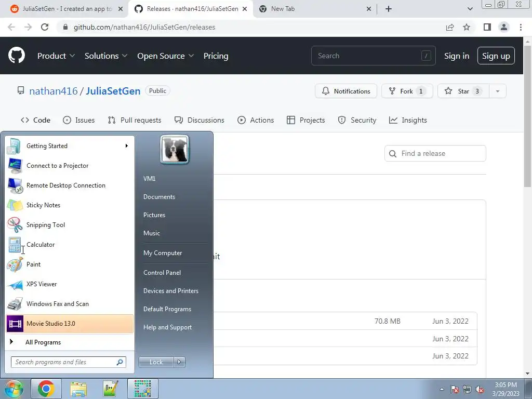This screenshot has height=399, width=532.
Task: Open the shutdown options arrow beside Lock
Action: [x=179, y=362]
